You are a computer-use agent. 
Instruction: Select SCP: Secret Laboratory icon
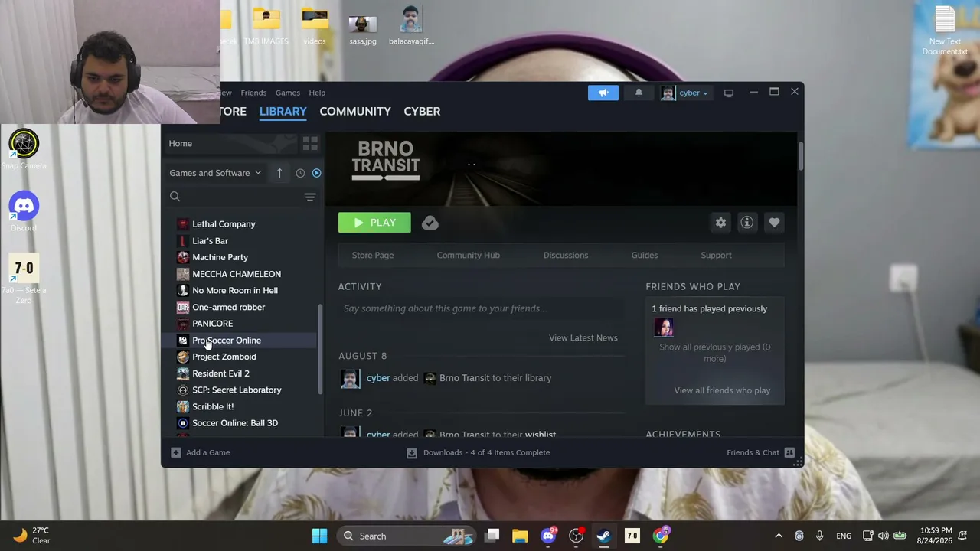pos(182,390)
